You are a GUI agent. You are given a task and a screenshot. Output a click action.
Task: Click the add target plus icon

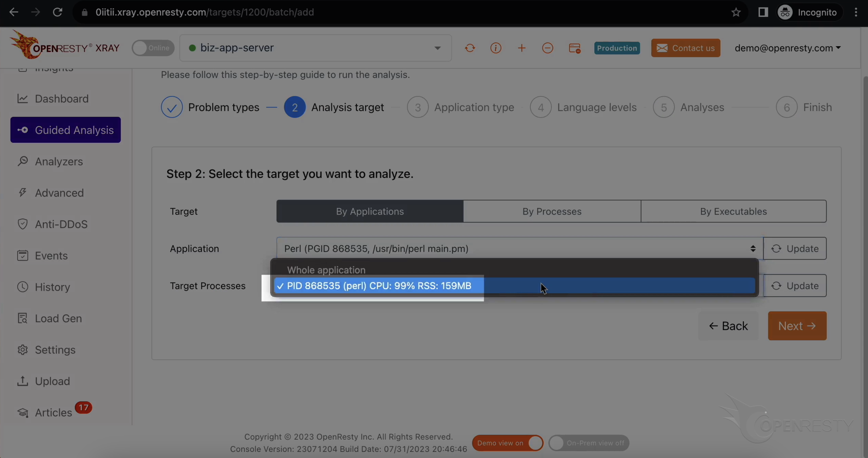pyautogui.click(x=521, y=48)
